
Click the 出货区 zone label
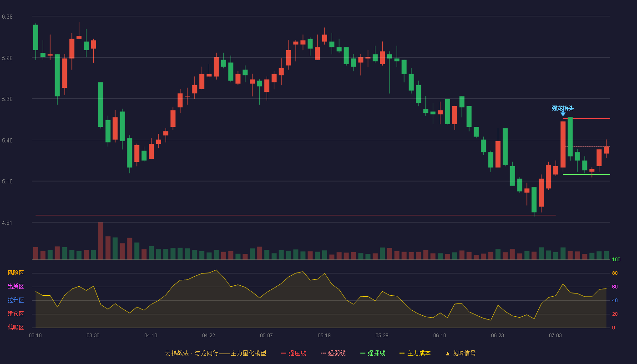coord(15,287)
